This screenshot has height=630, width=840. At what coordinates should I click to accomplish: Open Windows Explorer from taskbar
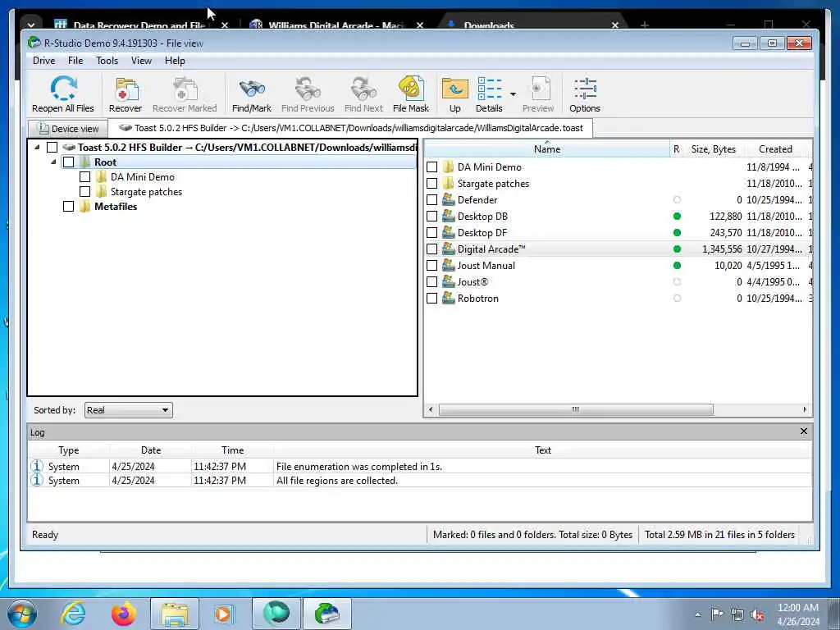coord(175,614)
